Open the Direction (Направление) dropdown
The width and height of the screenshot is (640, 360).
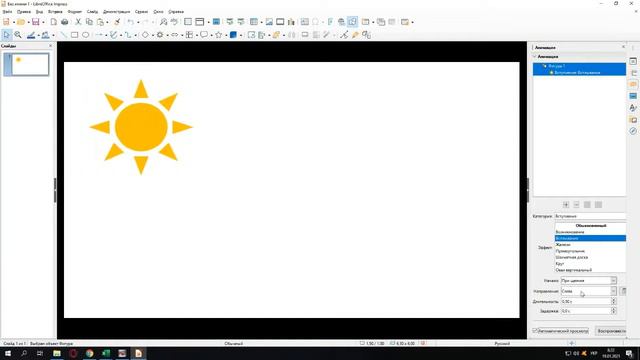(589, 291)
